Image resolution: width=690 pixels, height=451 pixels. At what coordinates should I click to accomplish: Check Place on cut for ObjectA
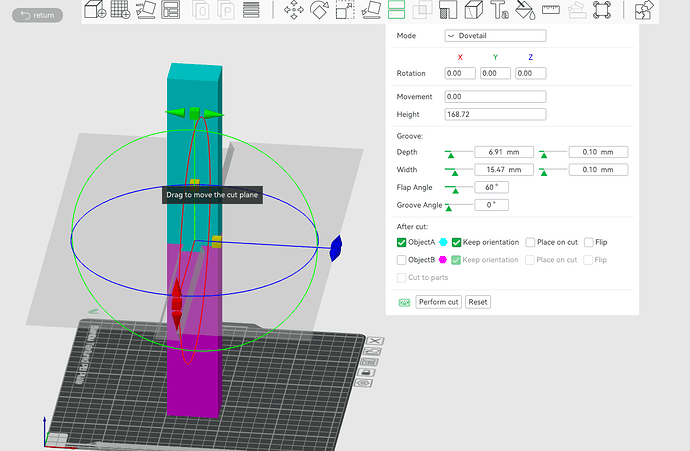click(x=530, y=242)
